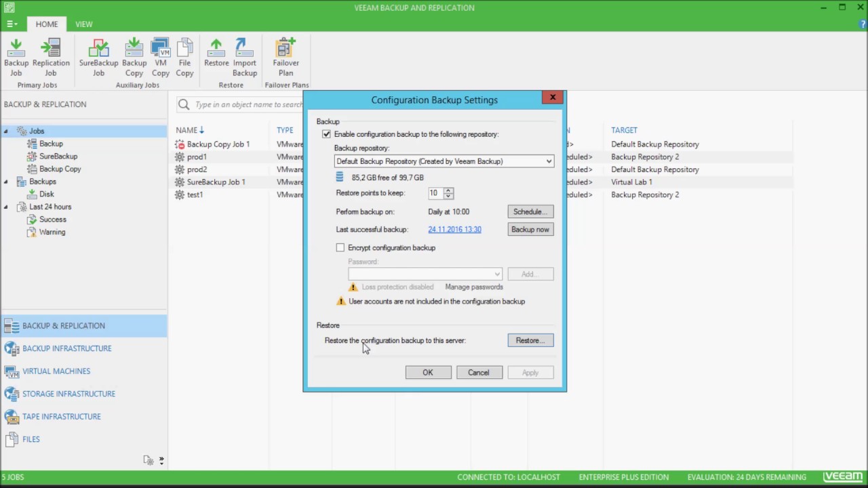The image size is (868, 488).
Task: Click the Import Backup ribbon icon
Action: [245, 58]
